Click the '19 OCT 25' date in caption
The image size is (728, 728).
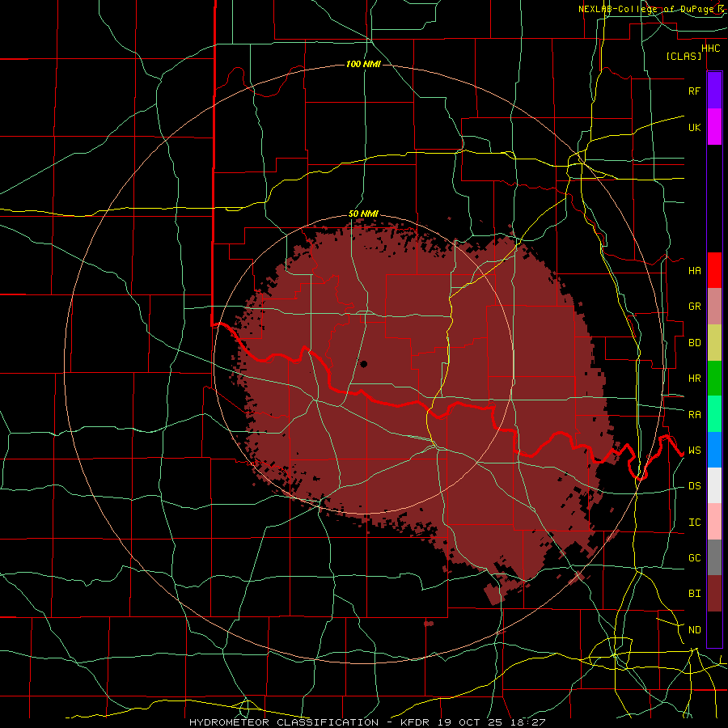pyautogui.click(x=470, y=722)
